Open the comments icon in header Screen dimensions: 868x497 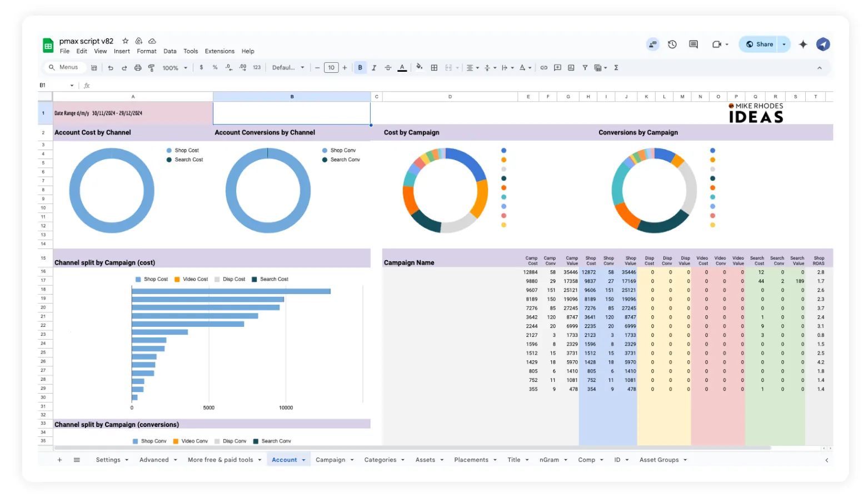click(x=693, y=44)
